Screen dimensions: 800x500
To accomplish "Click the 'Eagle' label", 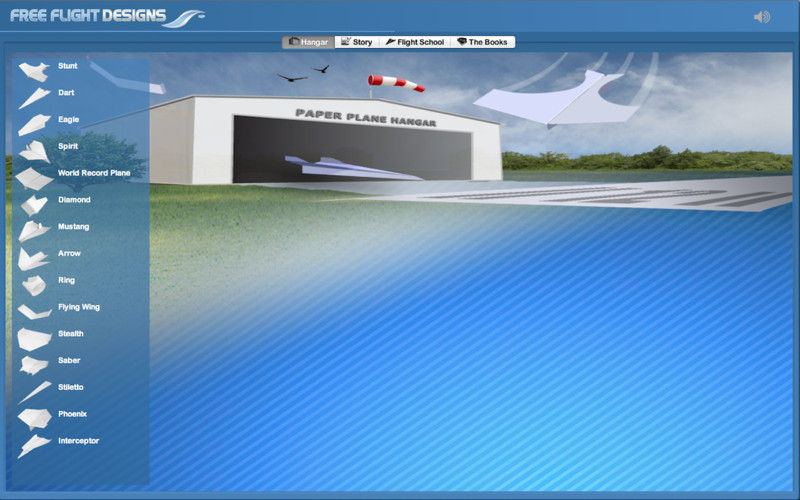I will pyautogui.click(x=68, y=119).
